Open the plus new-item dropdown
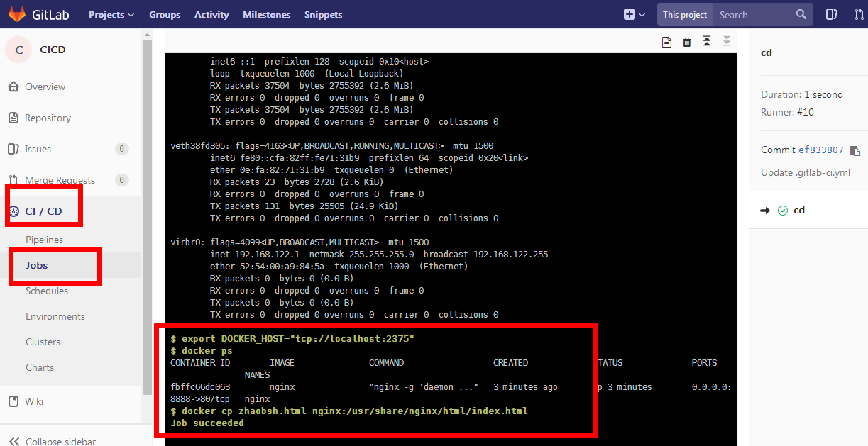Screen dimensions: 868x446 [634, 14]
